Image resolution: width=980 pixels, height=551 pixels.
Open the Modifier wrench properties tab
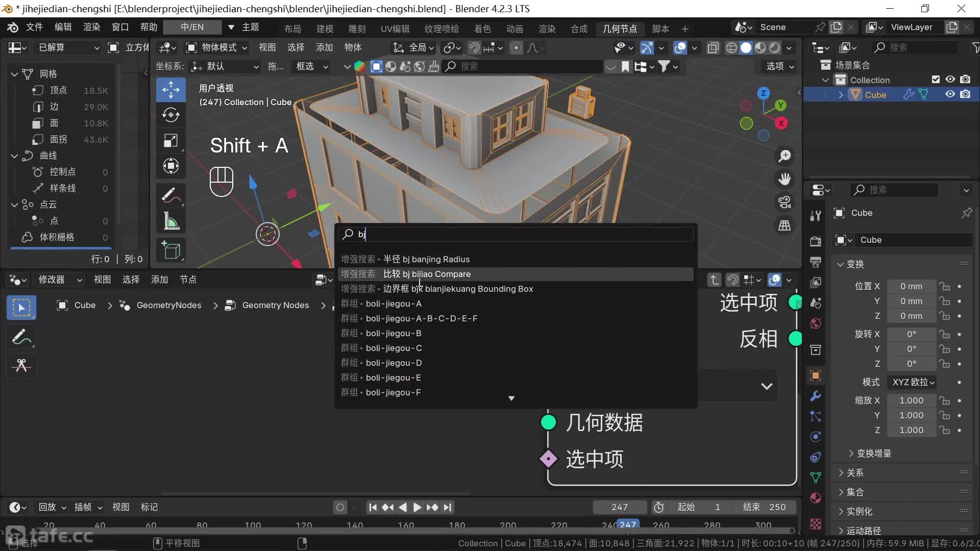point(816,396)
